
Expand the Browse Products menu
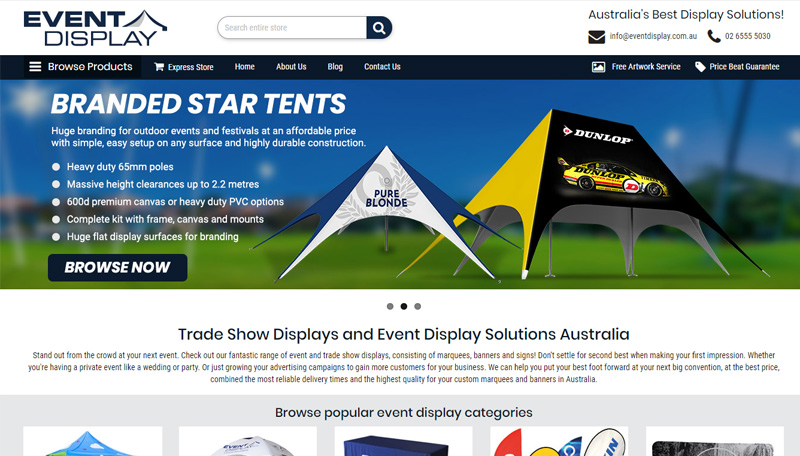click(83, 67)
